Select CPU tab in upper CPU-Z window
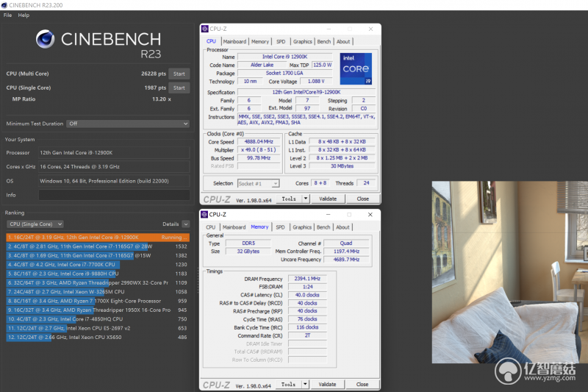588x392 pixels. pyautogui.click(x=211, y=41)
